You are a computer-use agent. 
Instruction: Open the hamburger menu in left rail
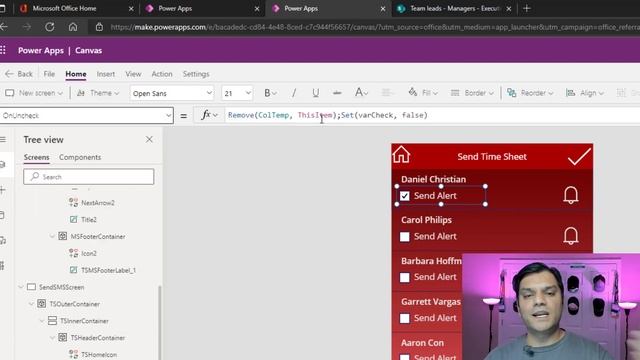pos(3,140)
